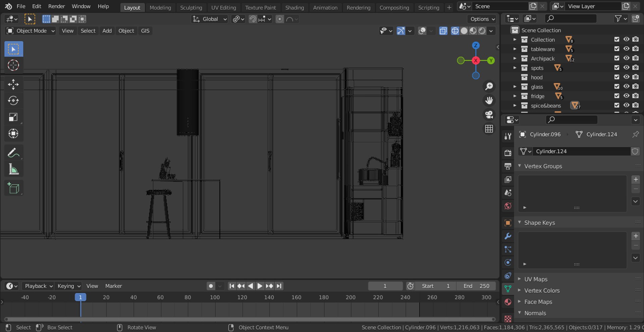Jump to the end frame
Image resolution: width=644 pixels, height=332 pixels.
tap(279, 286)
